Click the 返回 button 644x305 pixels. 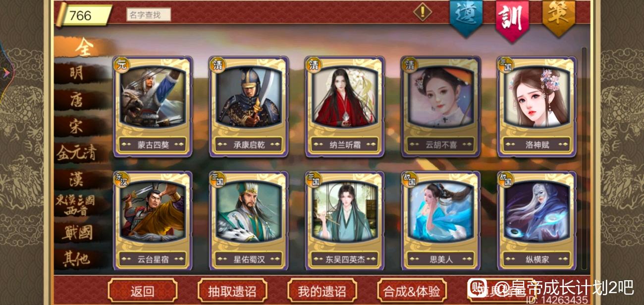pos(143,291)
